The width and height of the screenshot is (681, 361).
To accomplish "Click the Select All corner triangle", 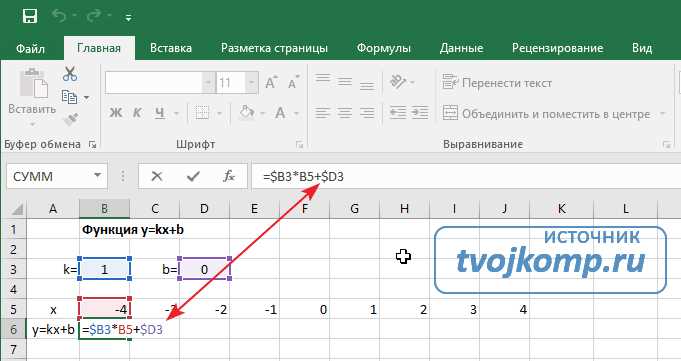I will (x=17, y=209).
